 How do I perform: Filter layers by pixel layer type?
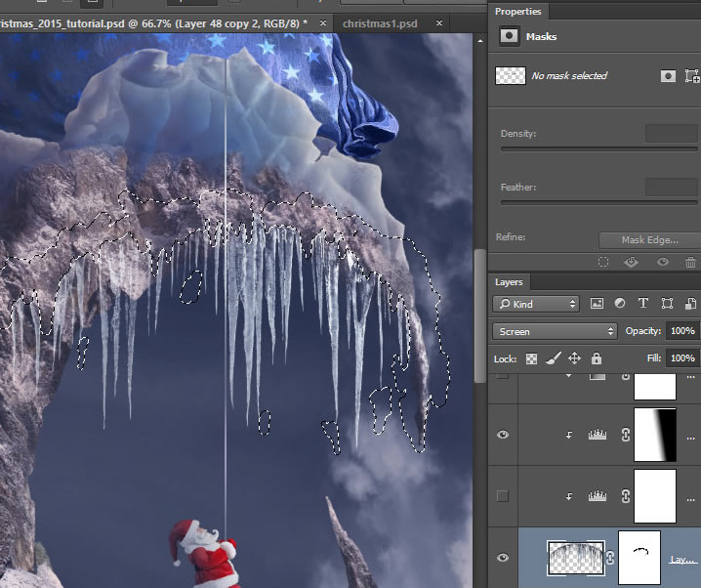(x=597, y=304)
